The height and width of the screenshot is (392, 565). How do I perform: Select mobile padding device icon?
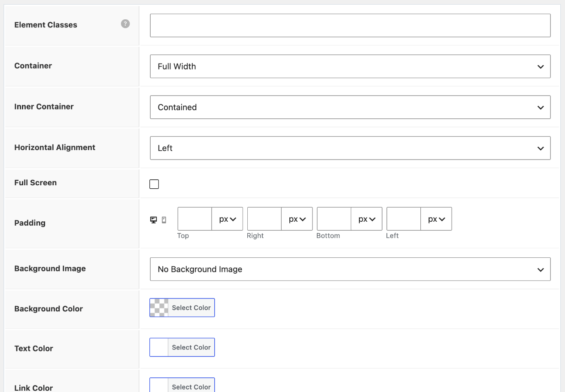(x=164, y=220)
